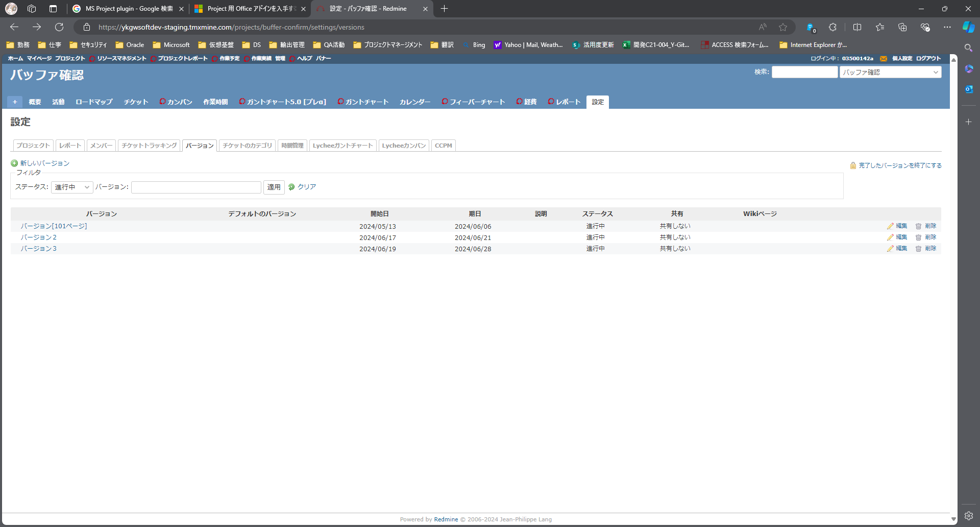Open the バージョン[101ページ] version link
Screen dimensions: 980x527
[54, 226]
